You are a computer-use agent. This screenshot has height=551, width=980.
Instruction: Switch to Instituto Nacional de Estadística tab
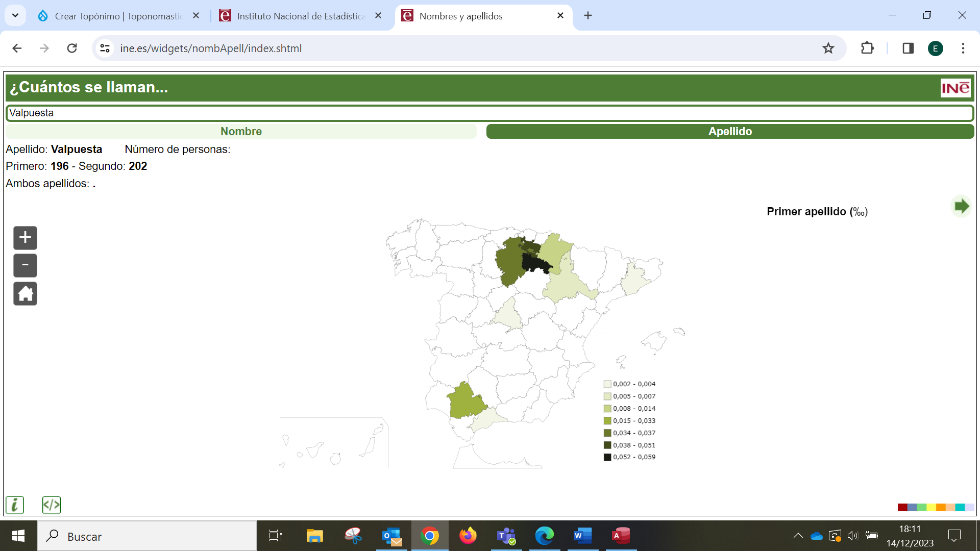click(x=301, y=16)
